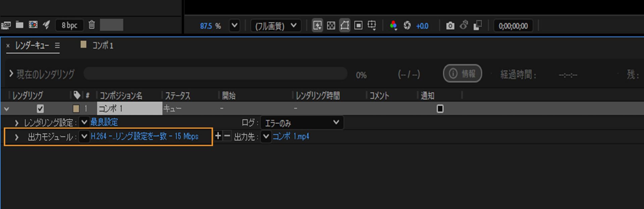Click the コンポジション名 column header
The image size is (644, 209).
pos(121,96)
